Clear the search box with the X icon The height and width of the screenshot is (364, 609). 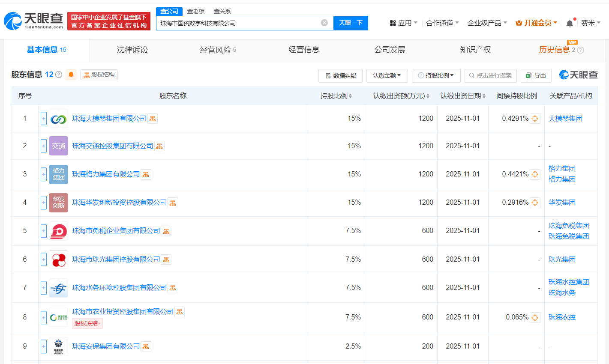coord(324,23)
